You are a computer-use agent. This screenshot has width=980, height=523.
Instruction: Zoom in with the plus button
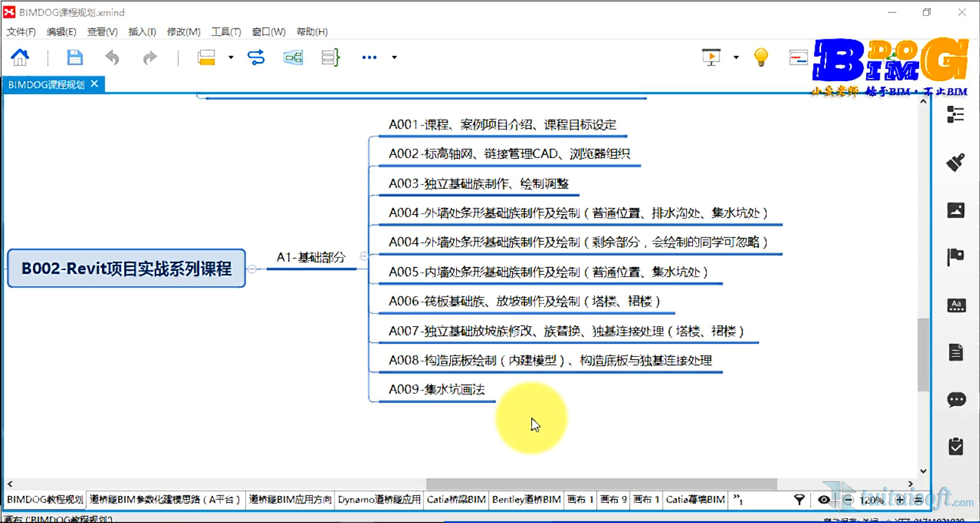coord(900,500)
